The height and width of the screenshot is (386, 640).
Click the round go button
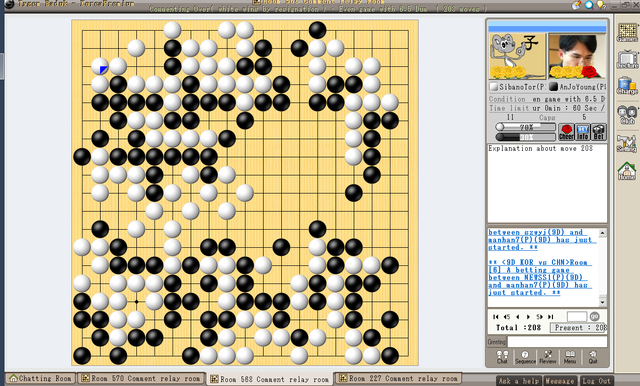[x=595, y=316]
